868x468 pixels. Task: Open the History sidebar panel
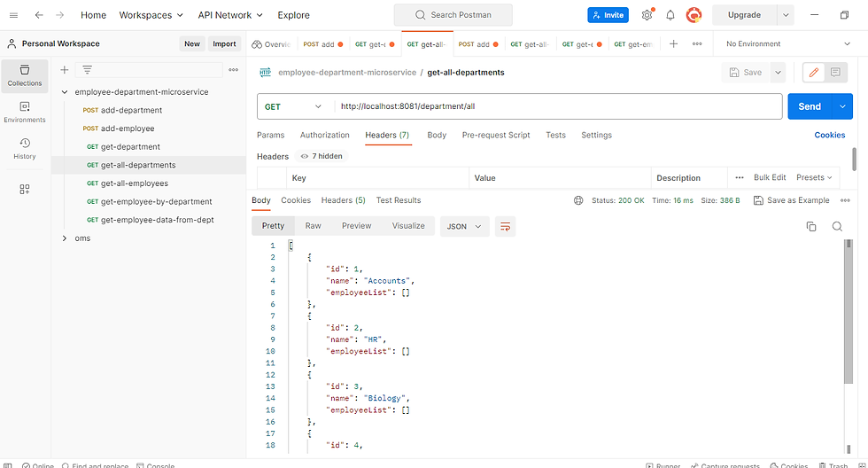(25, 148)
